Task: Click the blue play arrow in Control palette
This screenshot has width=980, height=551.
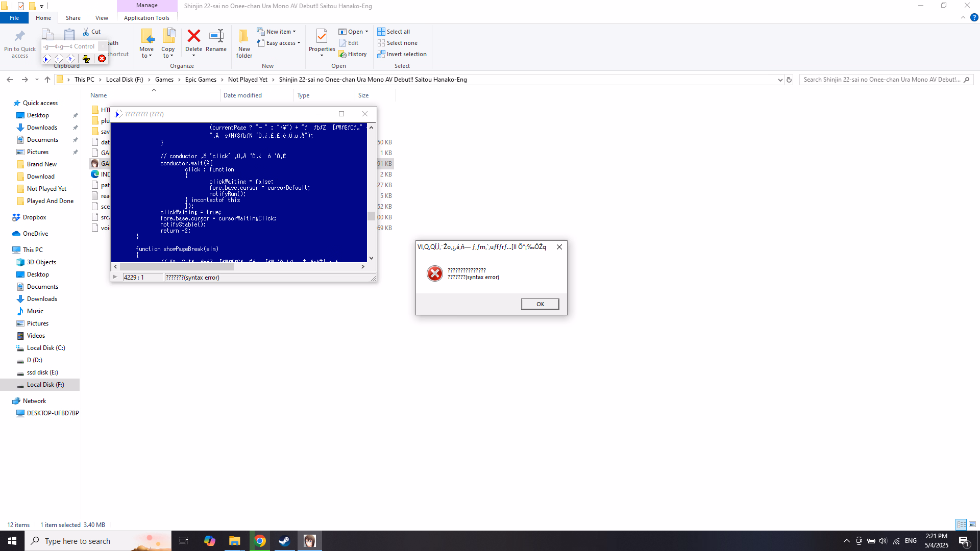Action: point(46,59)
